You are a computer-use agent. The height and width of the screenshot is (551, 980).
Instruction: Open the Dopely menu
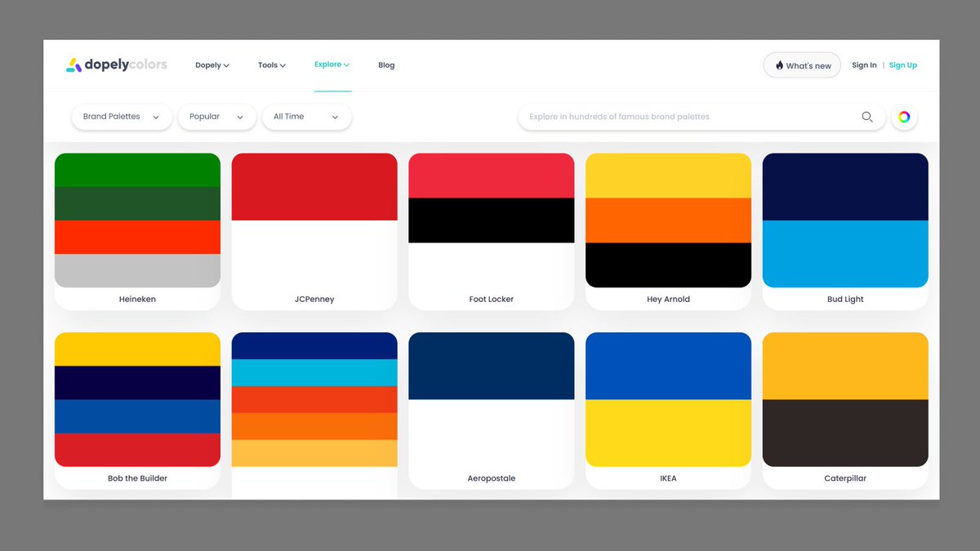(212, 65)
